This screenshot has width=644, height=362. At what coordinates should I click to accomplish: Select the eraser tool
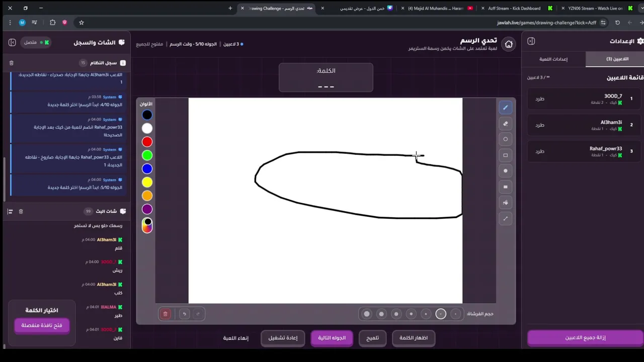(x=506, y=124)
